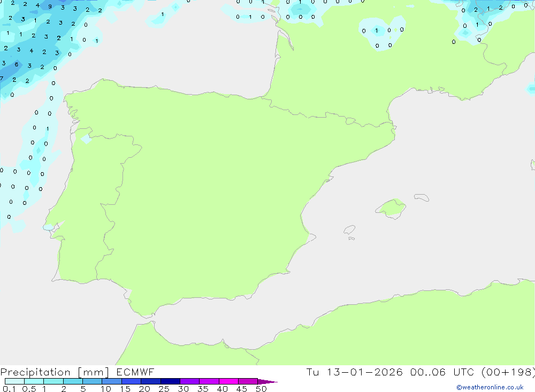
Task: Click the legend label '0.1'
Action: tap(9, 389)
